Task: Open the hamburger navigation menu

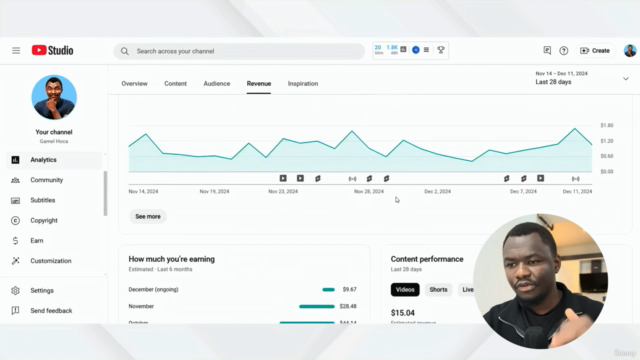Action: pos(16,51)
